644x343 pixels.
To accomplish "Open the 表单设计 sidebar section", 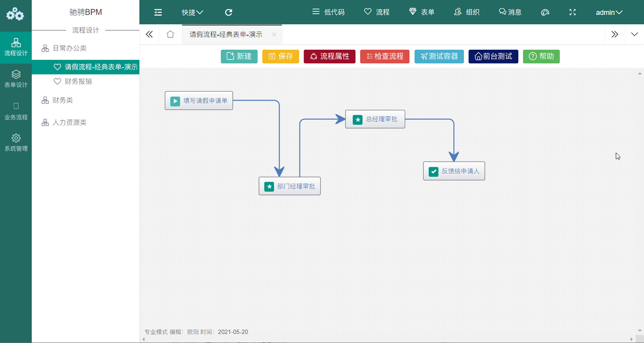I will pyautogui.click(x=16, y=79).
